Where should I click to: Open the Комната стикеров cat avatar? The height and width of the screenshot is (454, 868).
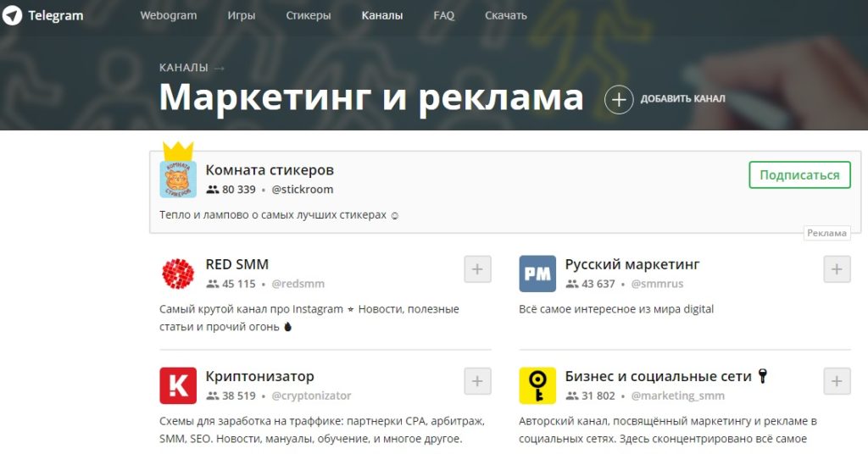178,180
